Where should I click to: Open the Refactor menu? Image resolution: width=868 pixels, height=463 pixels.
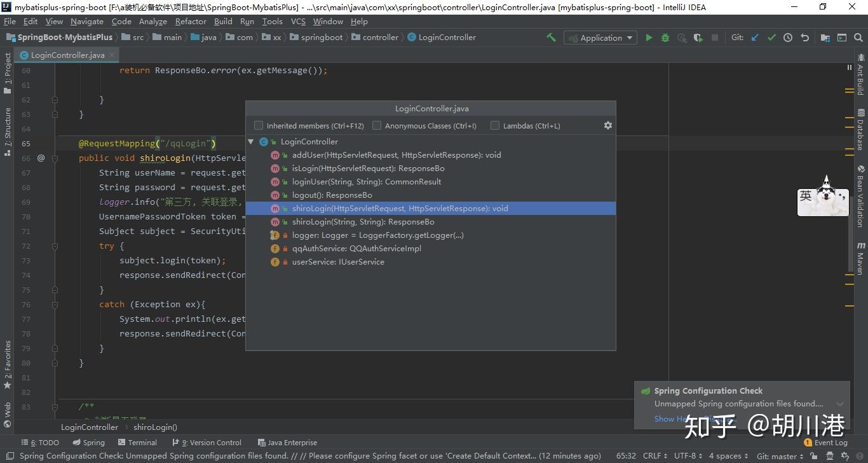click(x=191, y=21)
